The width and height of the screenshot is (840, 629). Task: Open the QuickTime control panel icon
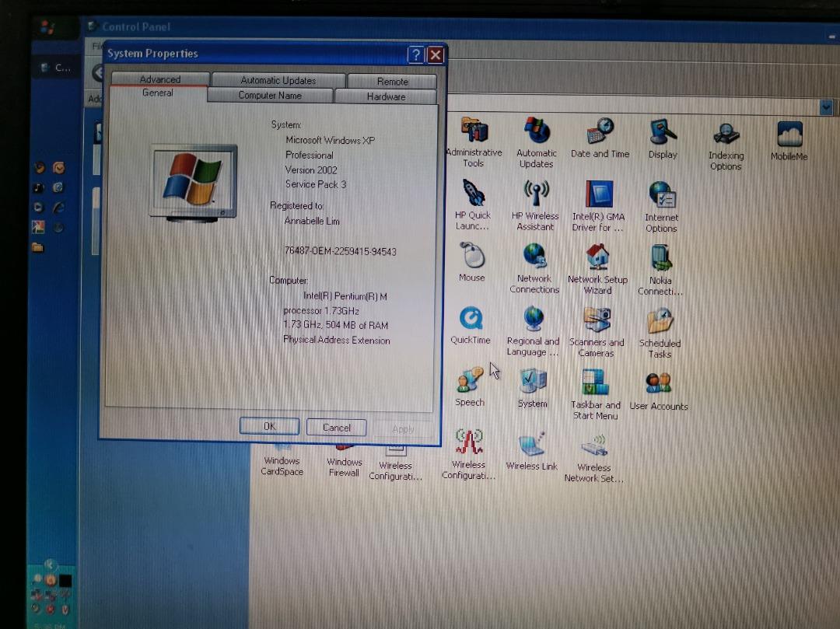click(x=470, y=320)
